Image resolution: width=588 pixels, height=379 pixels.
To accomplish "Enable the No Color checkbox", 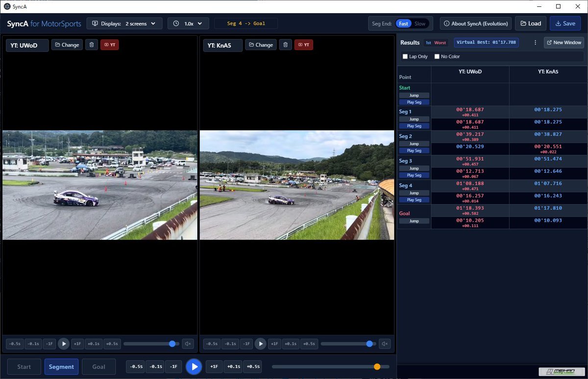I will tap(437, 56).
